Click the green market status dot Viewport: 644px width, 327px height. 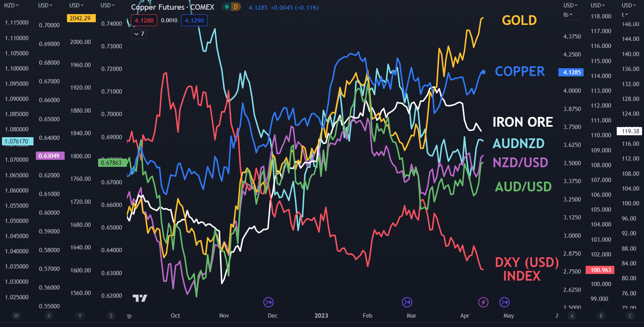(226, 7)
